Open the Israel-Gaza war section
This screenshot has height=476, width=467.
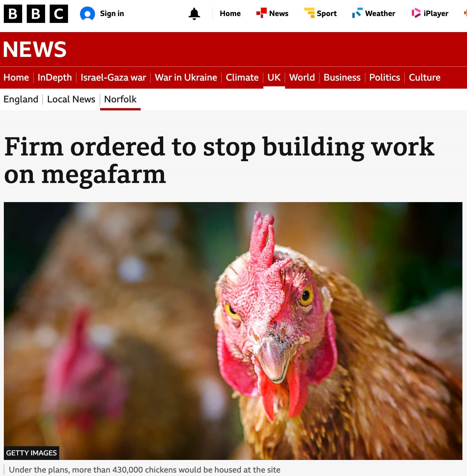[113, 78]
